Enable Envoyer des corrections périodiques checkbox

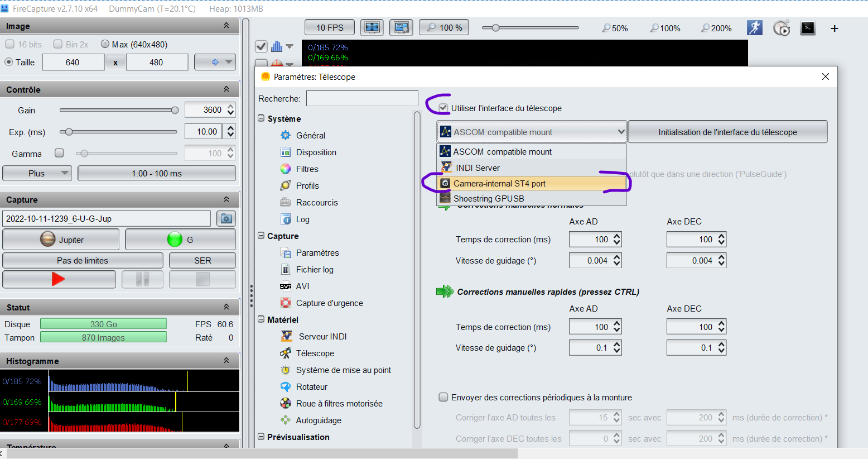443,397
